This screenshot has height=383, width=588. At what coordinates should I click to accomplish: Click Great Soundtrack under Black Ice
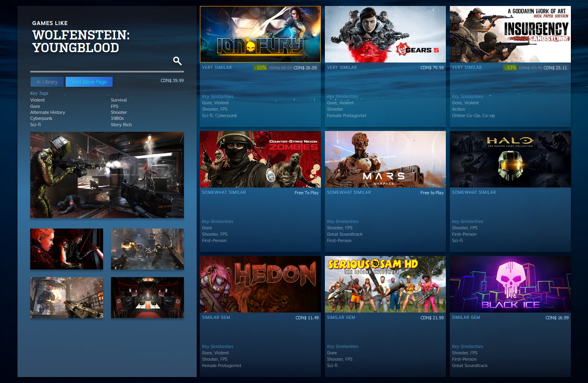470,365
